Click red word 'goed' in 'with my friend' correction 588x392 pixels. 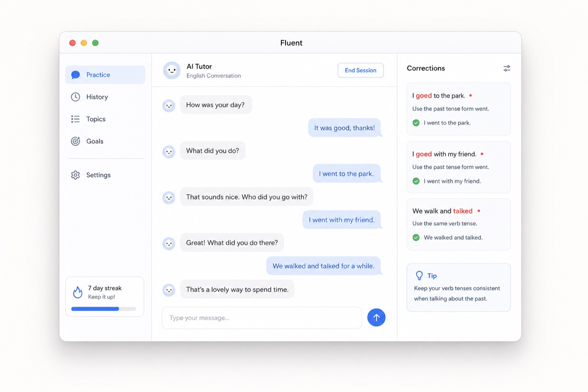pos(424,154)
